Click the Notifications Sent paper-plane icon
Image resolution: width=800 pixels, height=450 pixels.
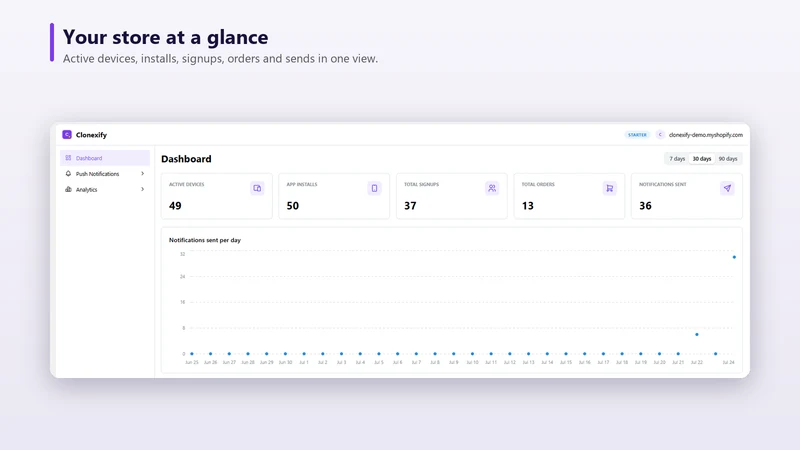tap(727, 188)
